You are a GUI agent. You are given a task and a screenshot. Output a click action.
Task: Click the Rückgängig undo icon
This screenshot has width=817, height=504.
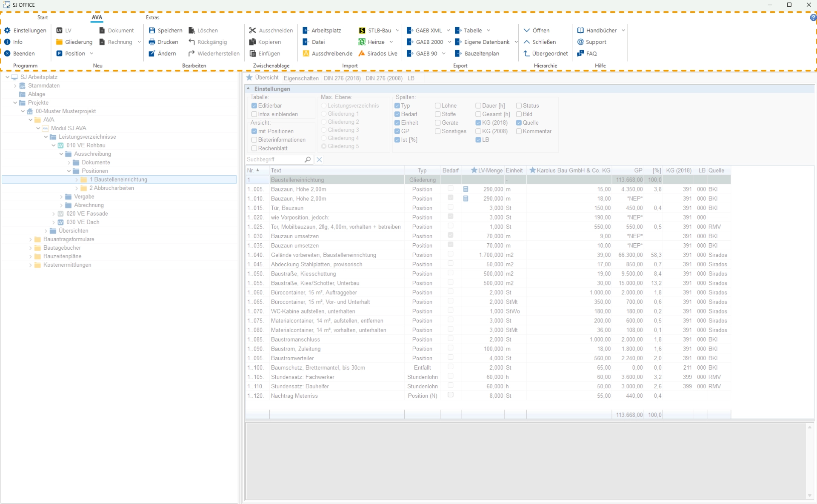[192, 42]
